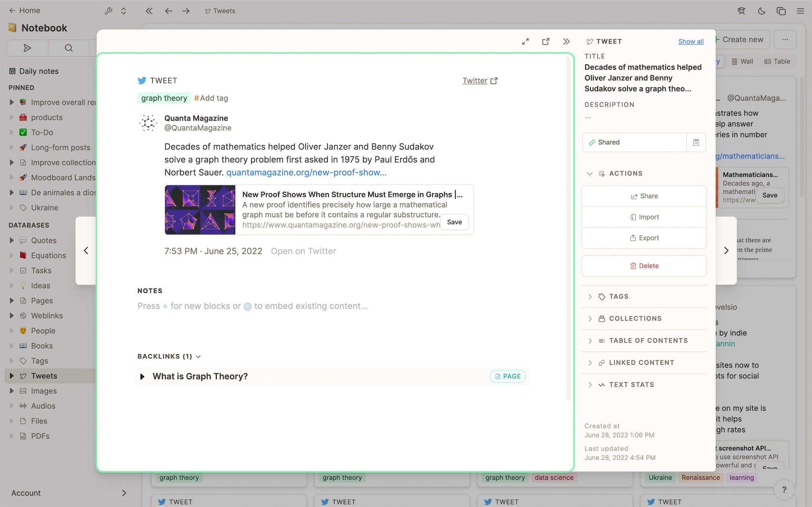Open the record in a new tab icon
The image size is (812, 507).
[x=545, y=41]
